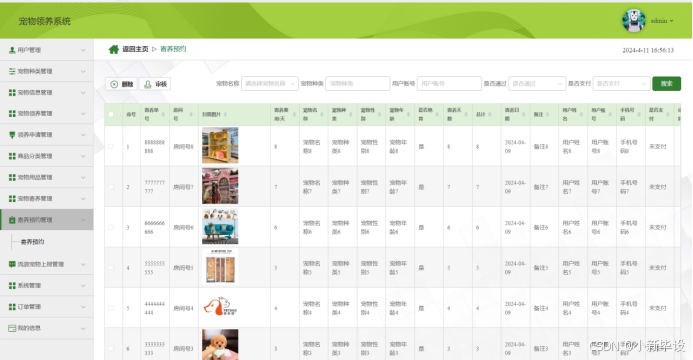
Task: Click the 房间号7 cell
Action: [x=183, y=187]
